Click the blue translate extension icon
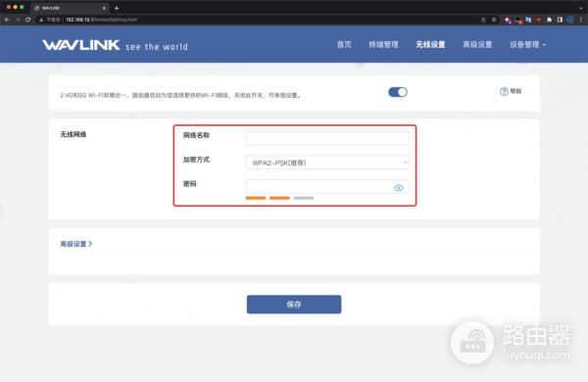This screenshot has height=382, width=588. pyautogui.click(x=528, y=20)
